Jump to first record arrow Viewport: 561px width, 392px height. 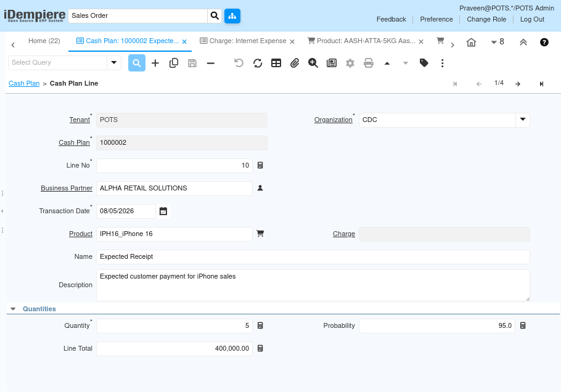455,84
